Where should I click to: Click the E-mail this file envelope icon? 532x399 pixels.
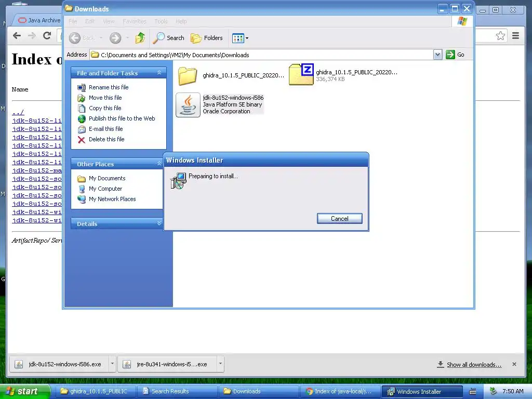click(82, 129)
